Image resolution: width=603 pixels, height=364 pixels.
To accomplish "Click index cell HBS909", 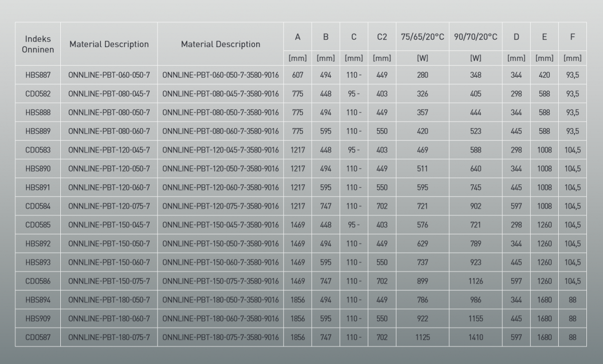I will 38,319.
